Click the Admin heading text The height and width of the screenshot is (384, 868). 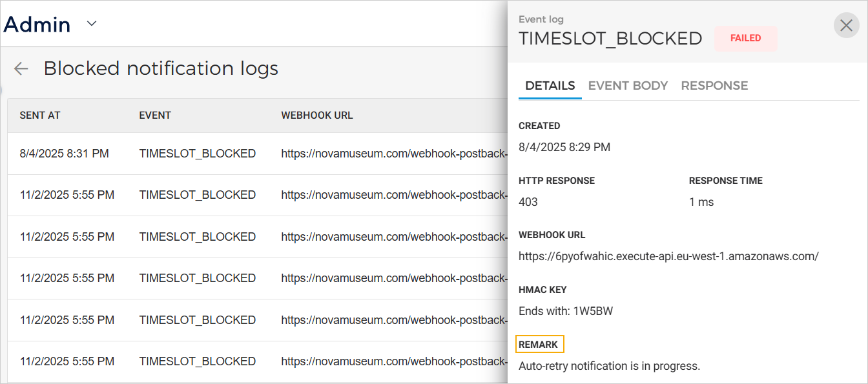pos(37,25)
